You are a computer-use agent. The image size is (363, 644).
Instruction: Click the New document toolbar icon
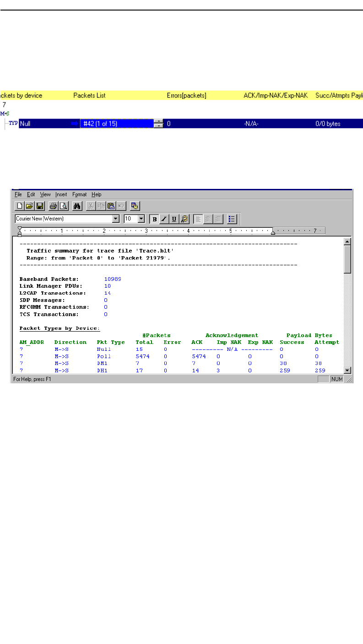(x=19, y=206)
